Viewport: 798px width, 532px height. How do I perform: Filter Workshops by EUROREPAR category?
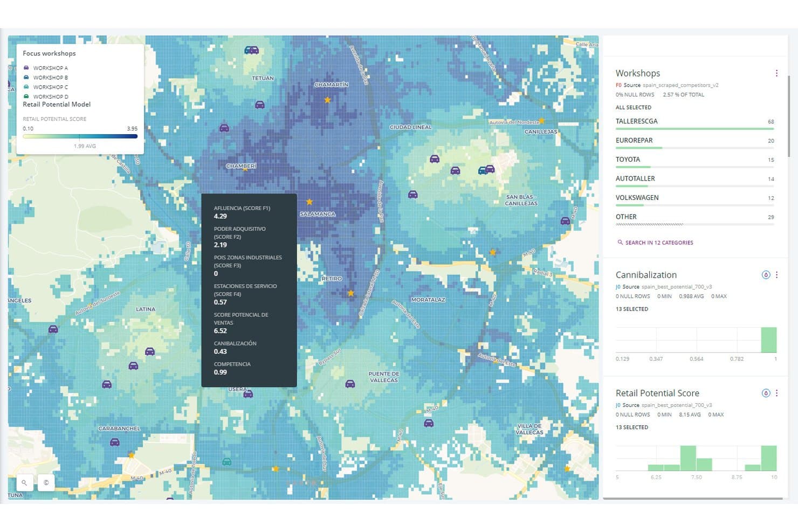pyautogui.click(x=694, y=142)
